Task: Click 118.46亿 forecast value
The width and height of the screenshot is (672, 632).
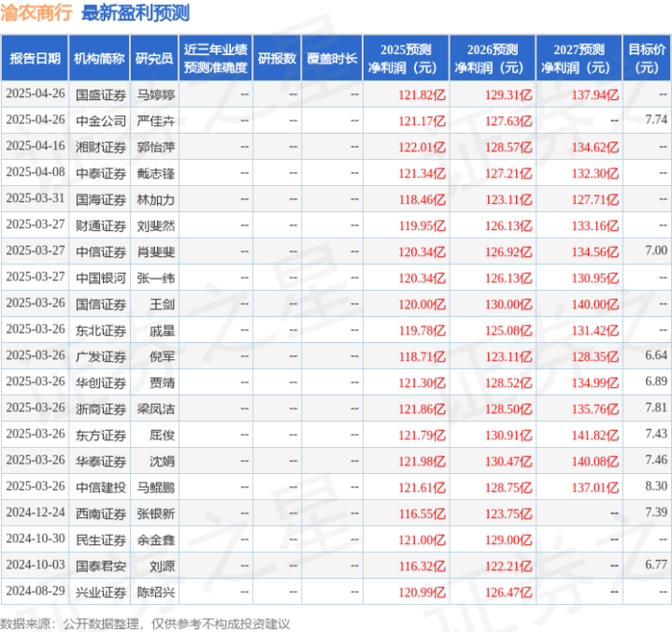Action: (422, 199)
